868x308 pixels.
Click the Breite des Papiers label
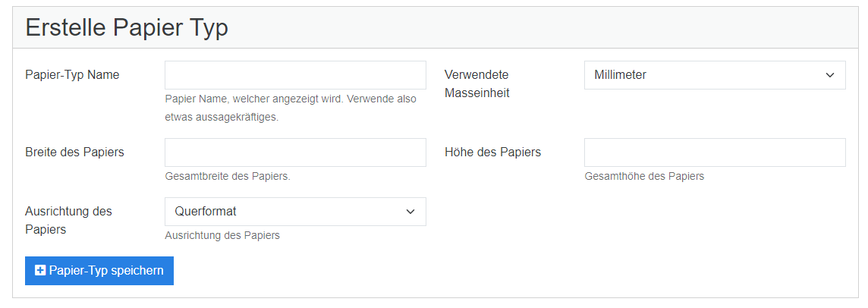click(x=74, y=152)
